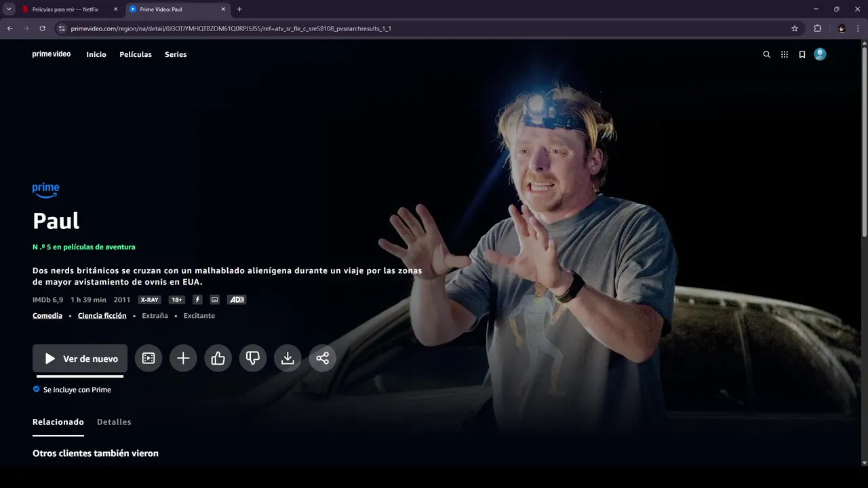Watch the trailer using the film icon

pos(149,359)
